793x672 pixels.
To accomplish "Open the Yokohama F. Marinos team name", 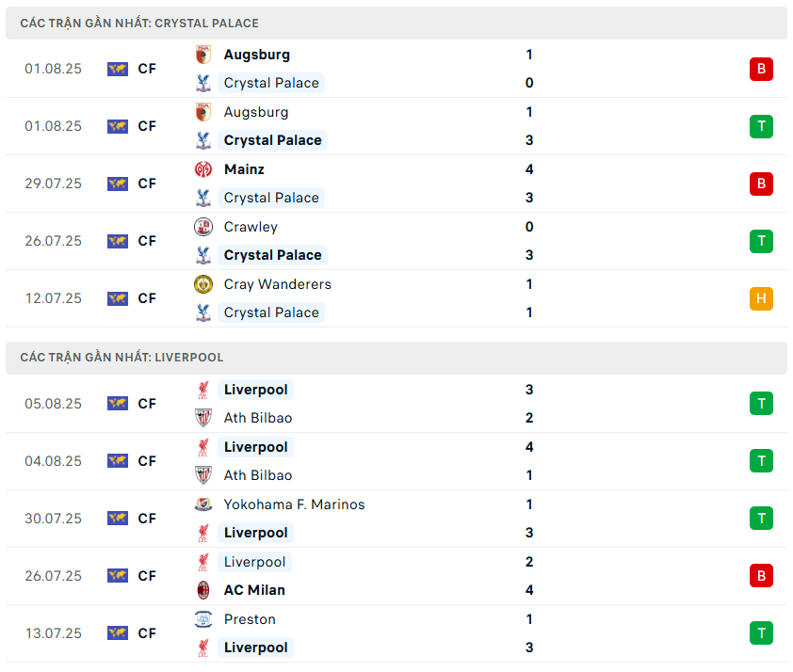I will coord(295,504).
